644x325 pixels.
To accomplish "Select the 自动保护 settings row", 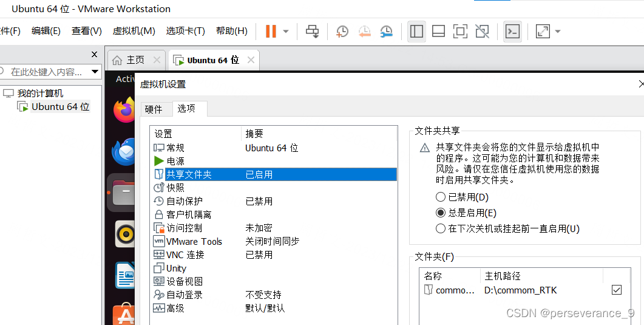I will pos(274,201).
